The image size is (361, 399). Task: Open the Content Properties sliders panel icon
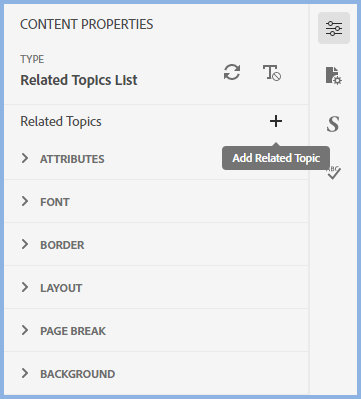coord(334,28)
